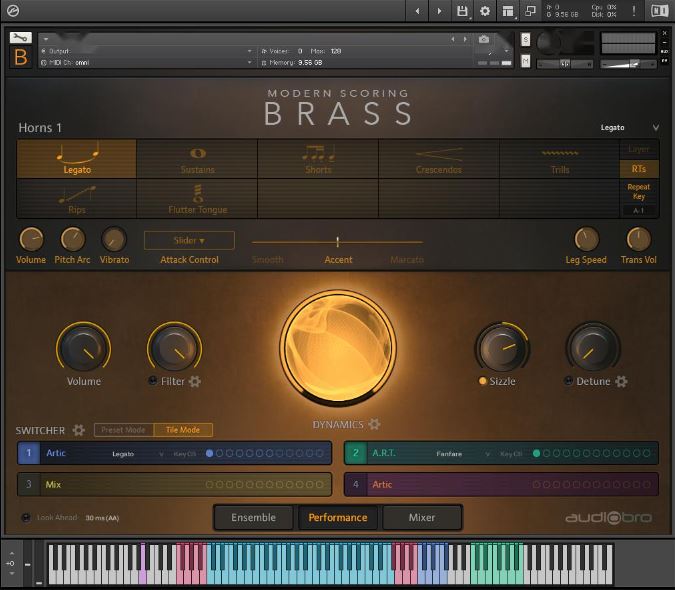Toggle the RTs button
The image size is (675, 590).
click(x=639, y=169)
